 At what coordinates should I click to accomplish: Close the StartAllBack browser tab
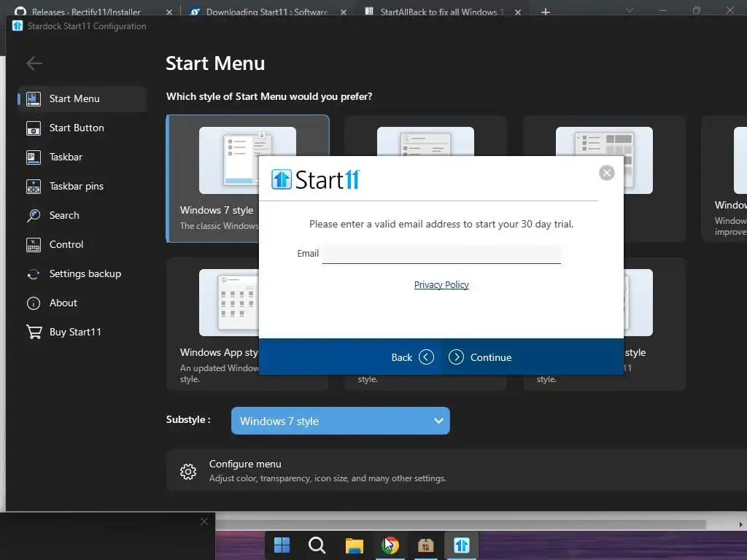pos(518,12)
